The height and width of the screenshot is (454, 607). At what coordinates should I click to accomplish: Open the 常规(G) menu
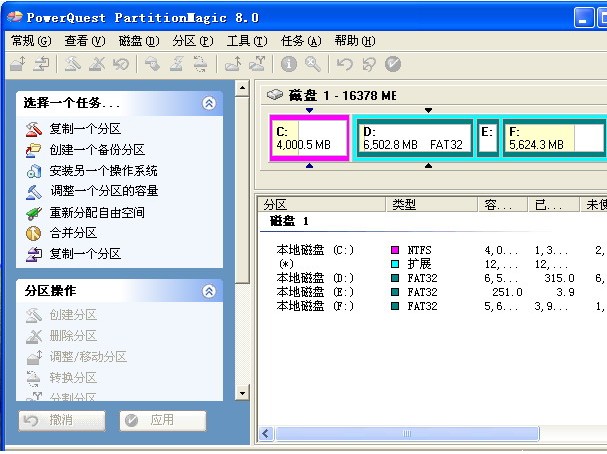(31, 41)
